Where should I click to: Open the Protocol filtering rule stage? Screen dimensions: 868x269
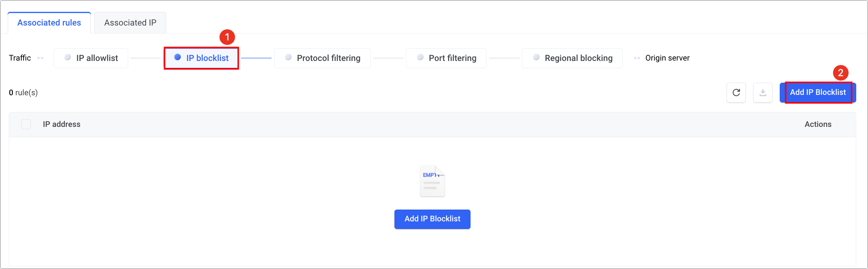[328, 58]
